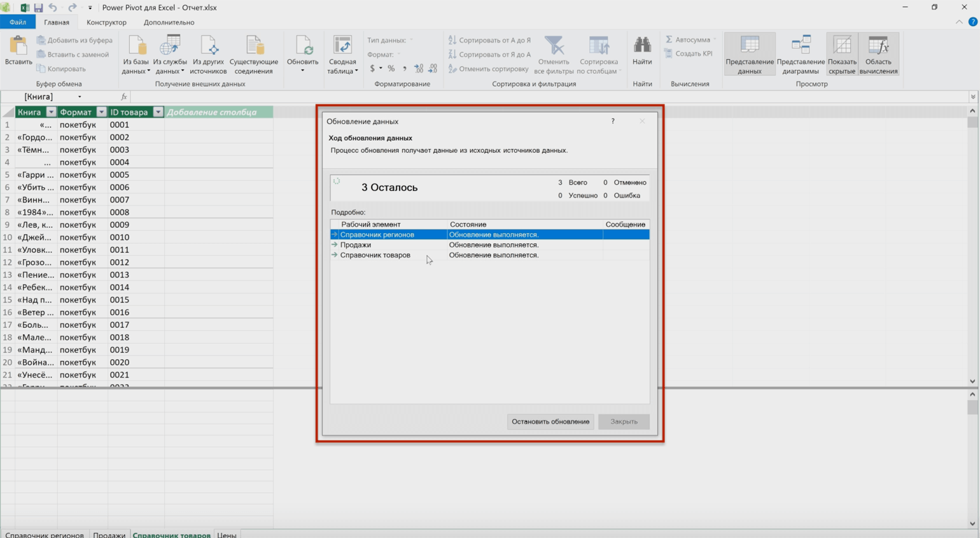This screenshot has width=980, height=538.
Task: Click Отменить все фильтры icon
Action: (554, 45)
